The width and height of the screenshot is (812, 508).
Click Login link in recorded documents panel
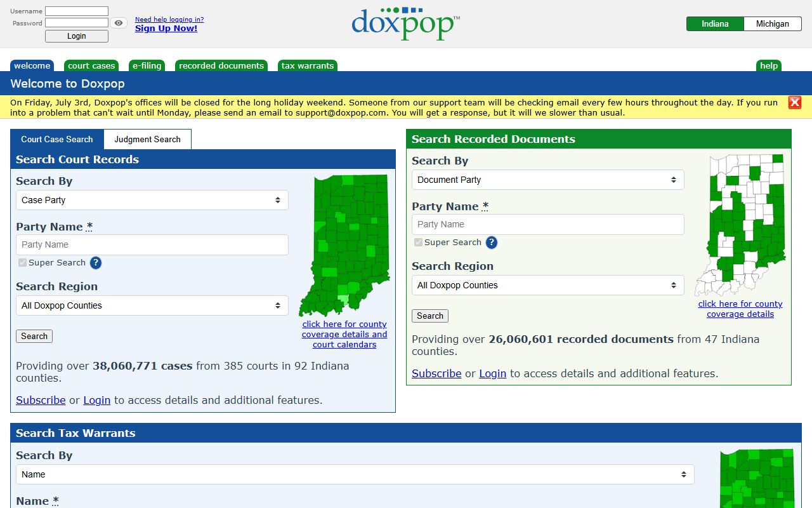(x=493, y=373)
